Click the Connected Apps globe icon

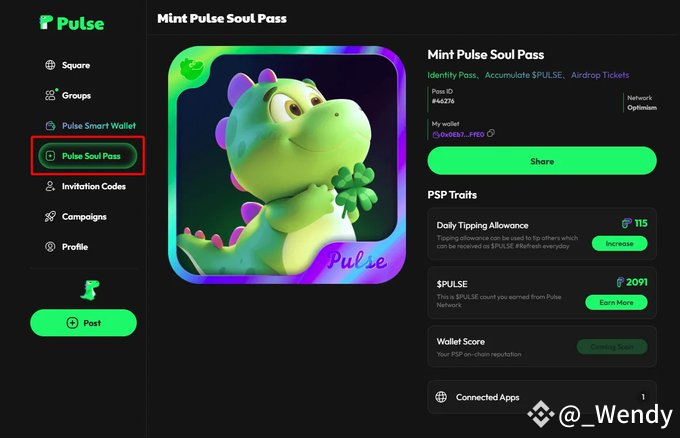[441, 397]
